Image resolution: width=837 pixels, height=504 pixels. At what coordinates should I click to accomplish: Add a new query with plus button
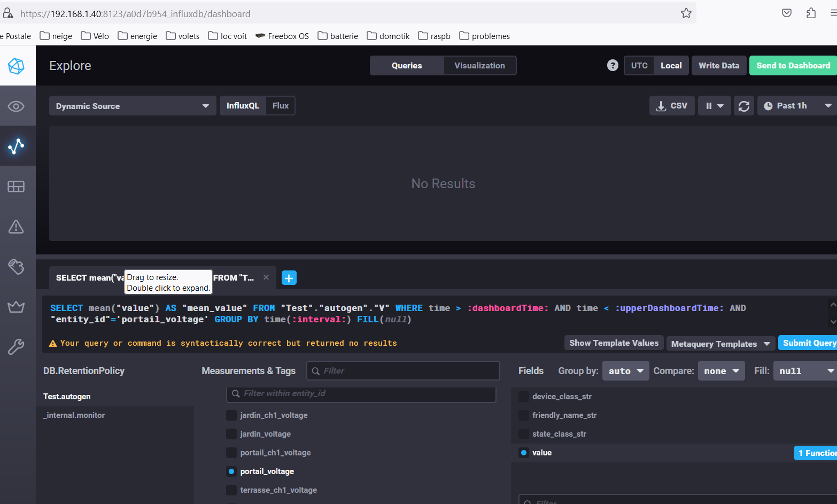click(x=289, y=278)
